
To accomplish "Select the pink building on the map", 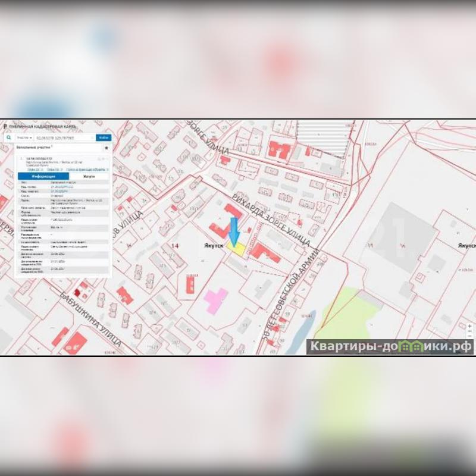I will [214, 299].
